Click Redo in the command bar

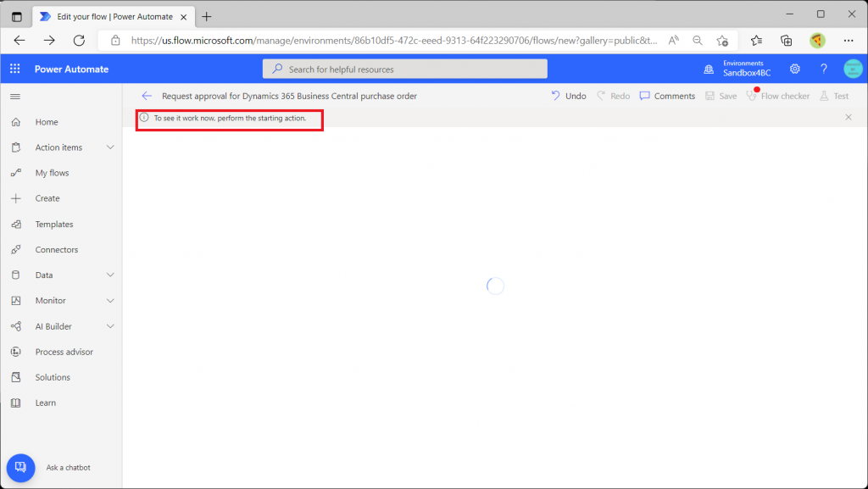pos(614,96)
